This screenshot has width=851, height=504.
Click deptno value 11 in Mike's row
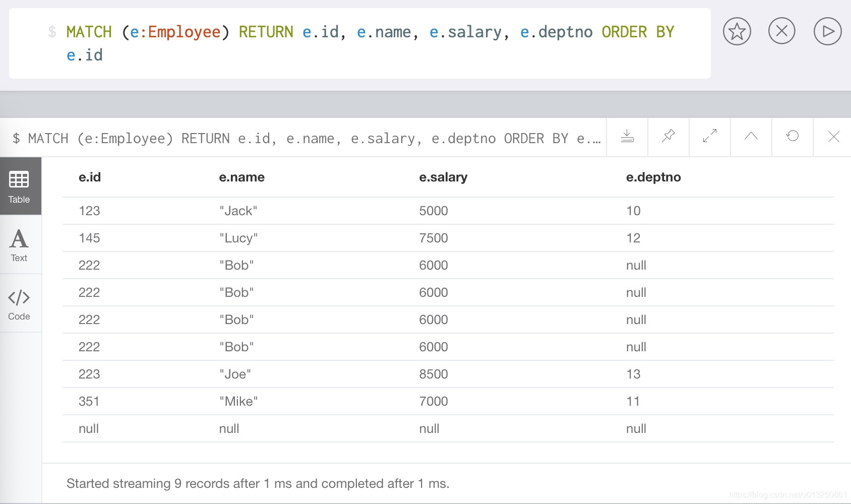pyautogui.click(x=633, y=401)
